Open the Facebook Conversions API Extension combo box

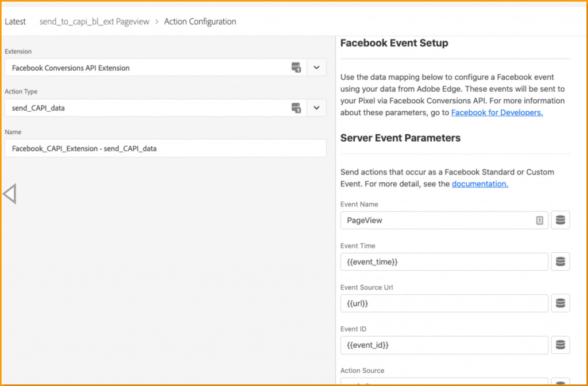(x=165, y=67)
